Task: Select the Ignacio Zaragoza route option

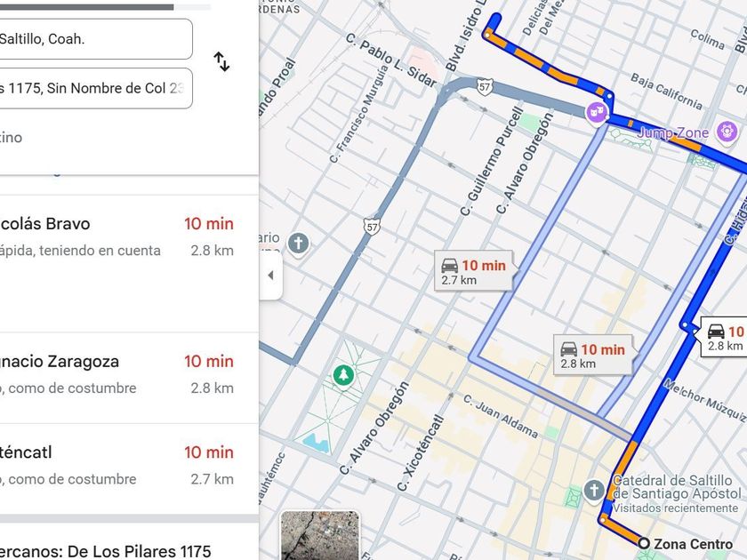Action: tap(116, 378)
